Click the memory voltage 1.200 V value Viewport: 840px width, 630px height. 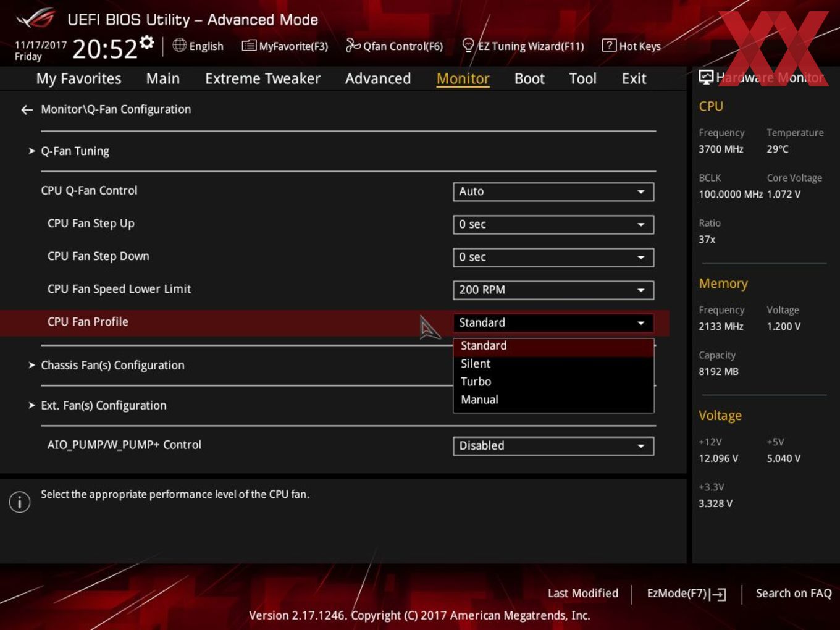point(783,326)
